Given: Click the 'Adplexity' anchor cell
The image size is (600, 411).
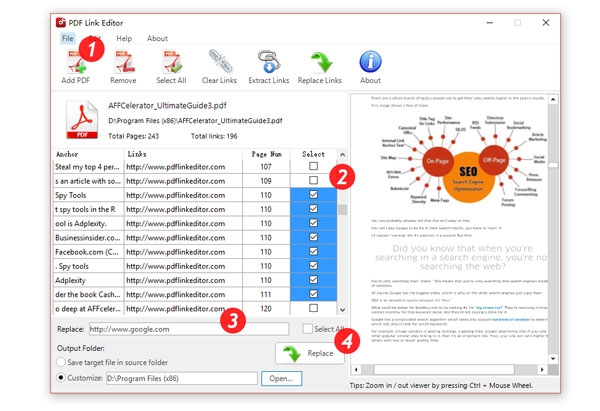Looking at the screenshot, I should (88, 280).
